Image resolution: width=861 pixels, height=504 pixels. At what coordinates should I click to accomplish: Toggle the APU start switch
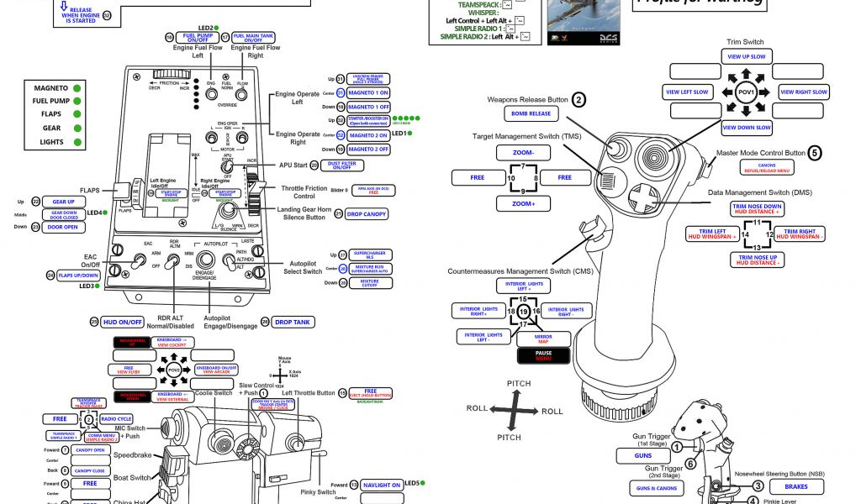coord(226,165)
